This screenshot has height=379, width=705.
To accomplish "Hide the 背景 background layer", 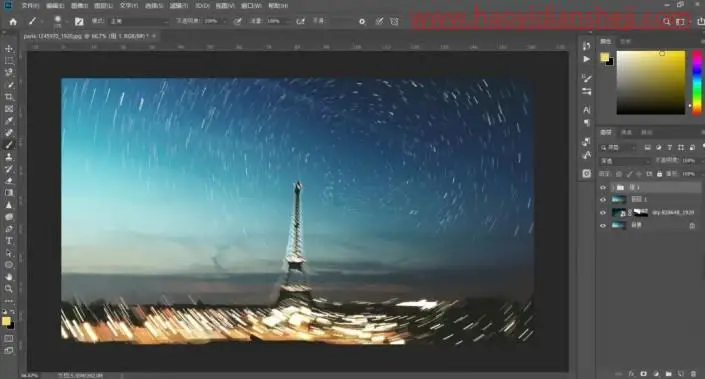I will pos(603,226).
